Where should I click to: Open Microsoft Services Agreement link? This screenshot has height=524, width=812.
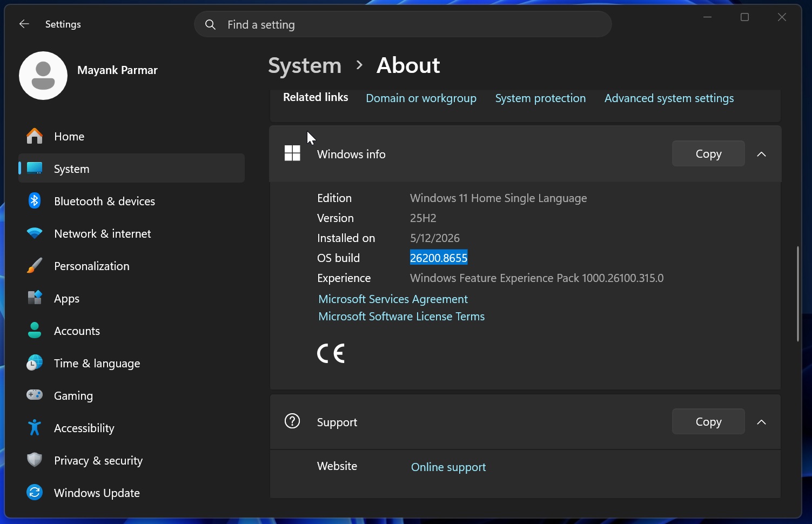click(x=393, y=299)
